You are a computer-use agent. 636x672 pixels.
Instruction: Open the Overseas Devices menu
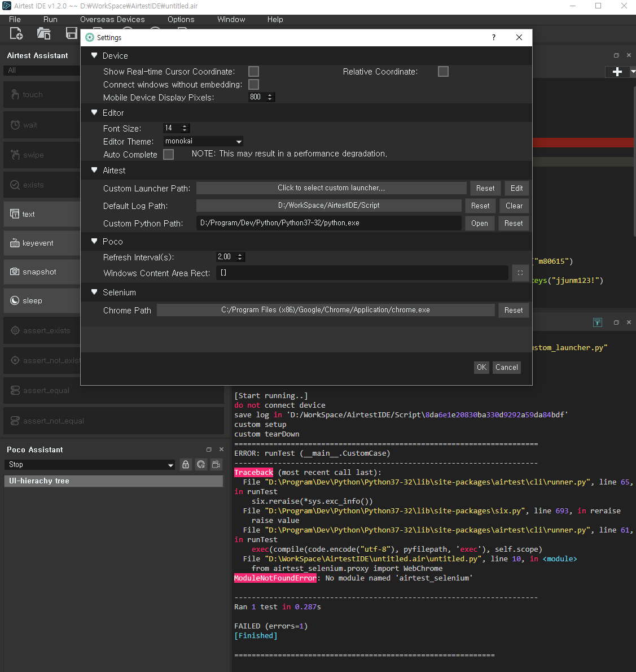coord(112,19)
